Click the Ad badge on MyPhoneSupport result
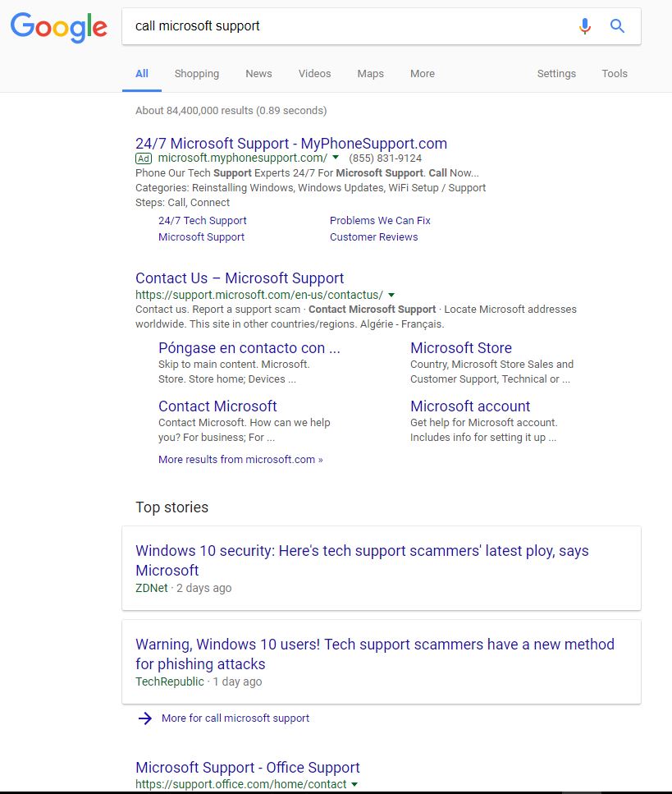This screenshot has height=794, width=672. (144, 158)
